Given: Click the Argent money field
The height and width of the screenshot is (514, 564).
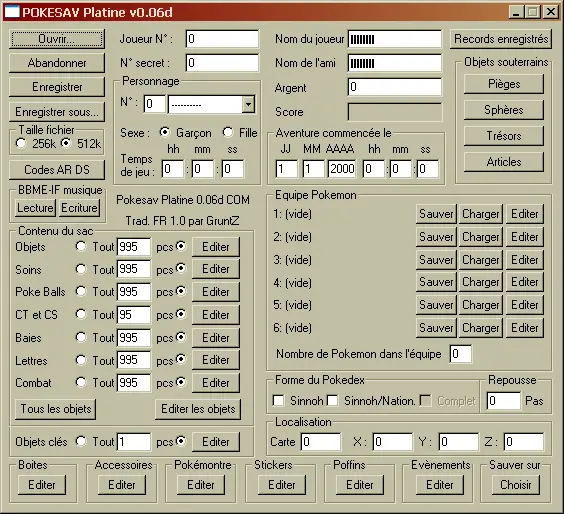Looking at the screenshot, I should (395, 87).
